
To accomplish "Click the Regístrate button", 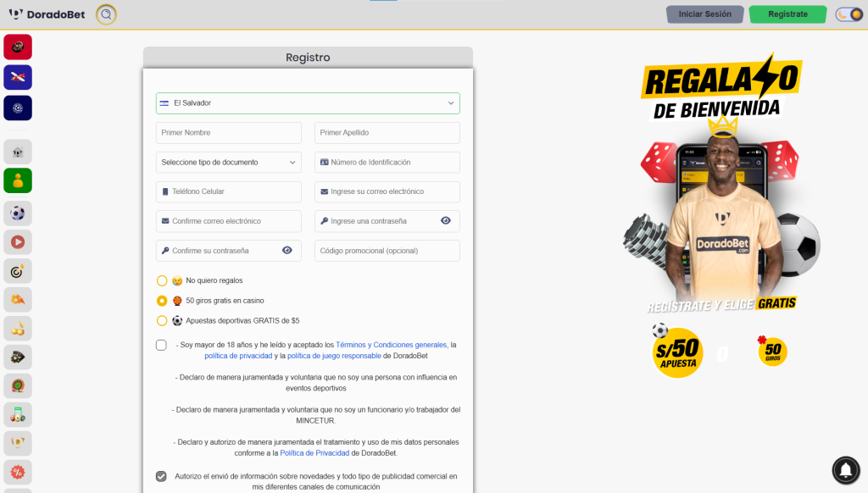I will (x=787, y=14).
